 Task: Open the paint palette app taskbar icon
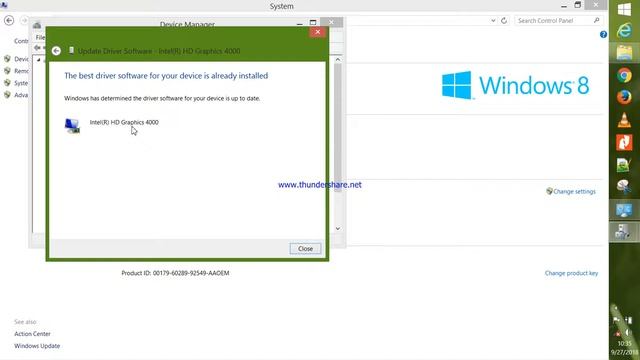point(624,187)
